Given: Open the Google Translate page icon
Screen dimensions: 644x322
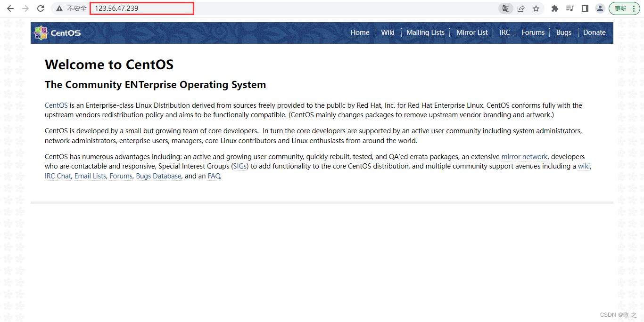Looking at the screenshot, I should 505,8.
